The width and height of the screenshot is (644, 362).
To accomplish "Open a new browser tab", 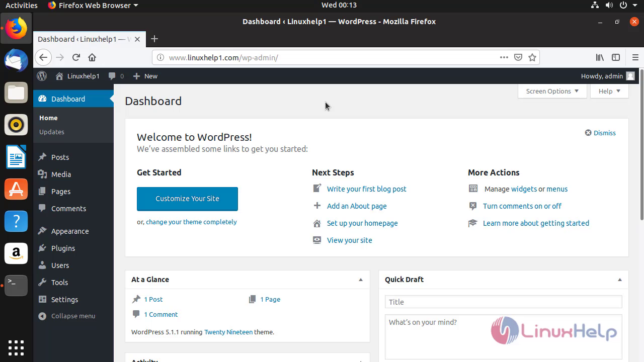I will point(154,39).
